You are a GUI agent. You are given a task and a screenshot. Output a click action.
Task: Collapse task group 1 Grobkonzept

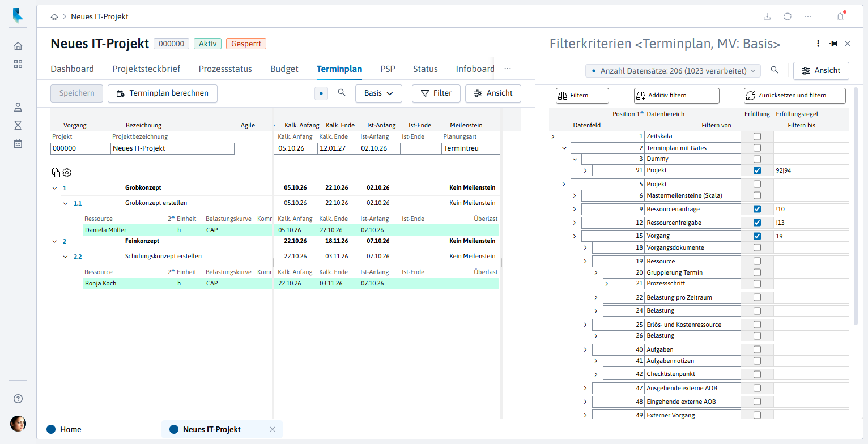click(x=54, y=188)
